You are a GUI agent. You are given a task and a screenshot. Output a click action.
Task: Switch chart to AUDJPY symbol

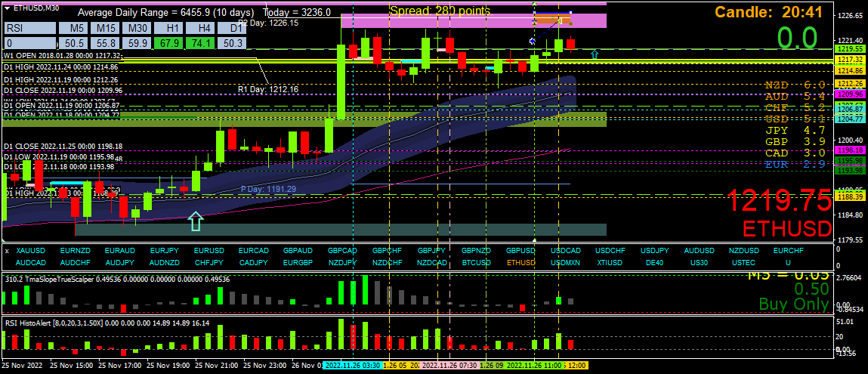119,262
